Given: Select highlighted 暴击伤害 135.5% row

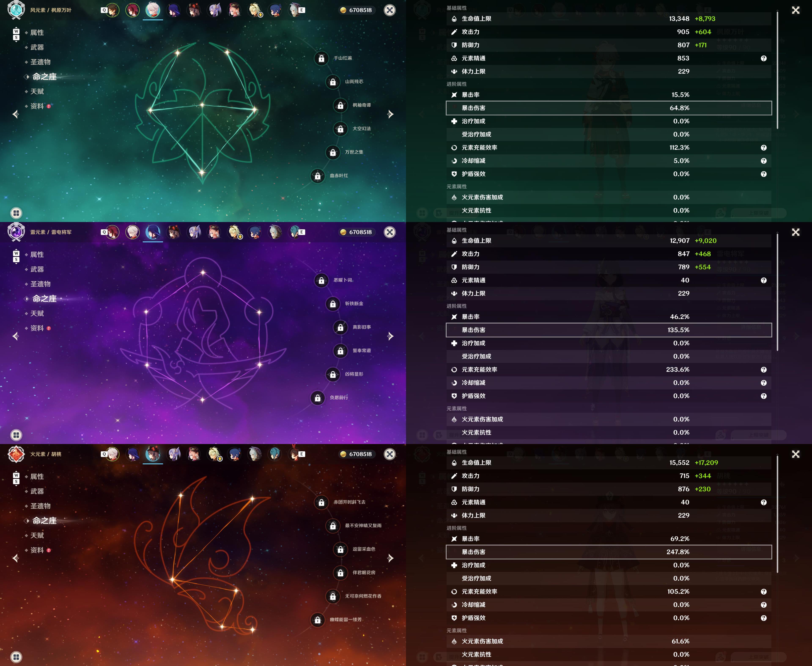Looking at the screenshot, I should (609, 330).
